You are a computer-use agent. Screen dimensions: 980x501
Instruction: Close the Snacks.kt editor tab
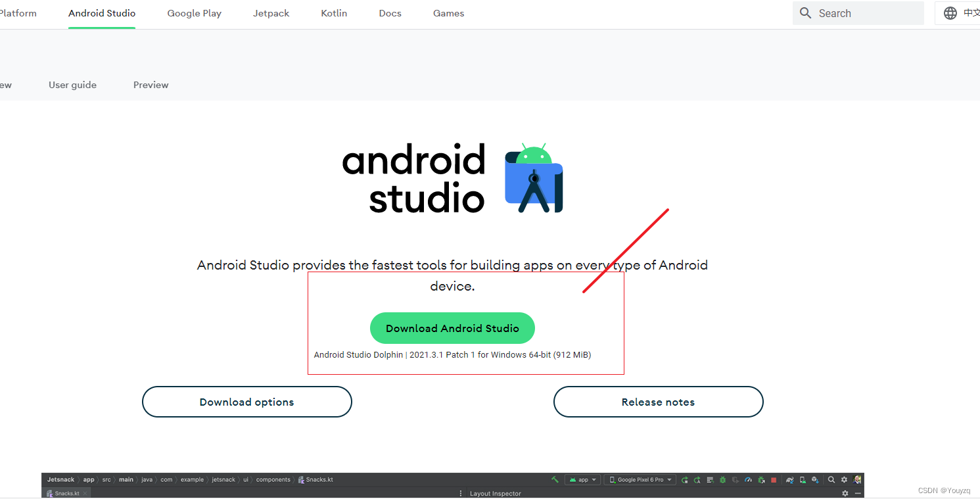[x=85, y=493]
